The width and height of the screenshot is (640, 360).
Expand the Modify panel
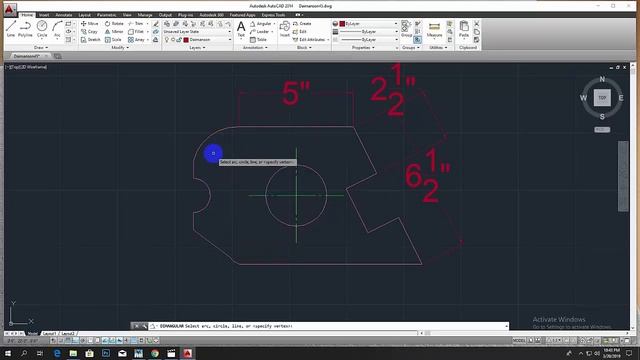pyautogui.click(x=120, y=48)
